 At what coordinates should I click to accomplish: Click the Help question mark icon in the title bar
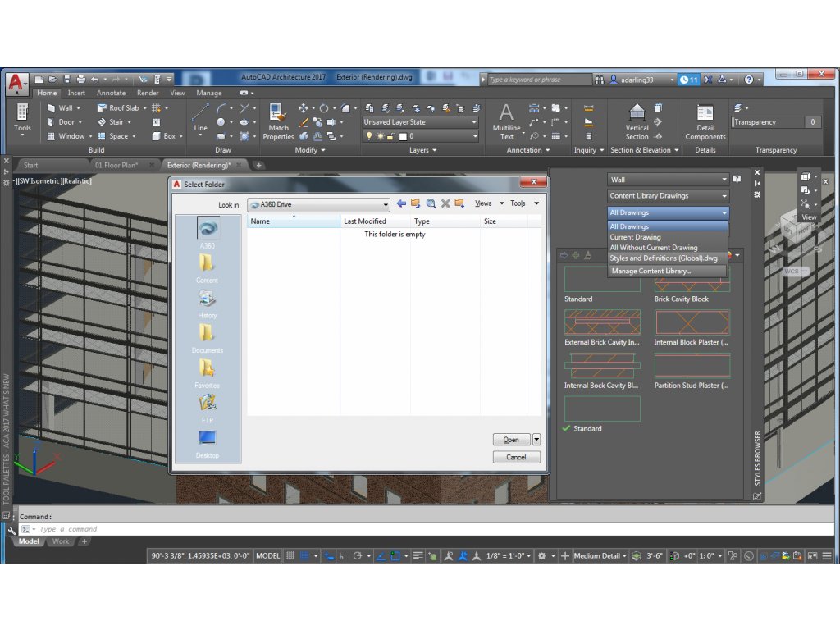tap(749, 80)
